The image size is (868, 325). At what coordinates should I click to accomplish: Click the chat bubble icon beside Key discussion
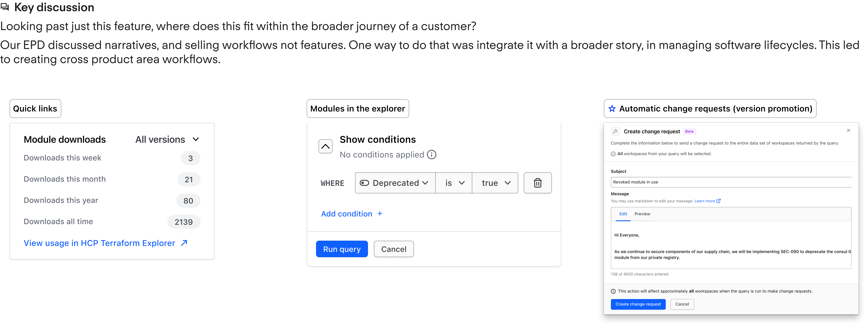click(5, 7)
